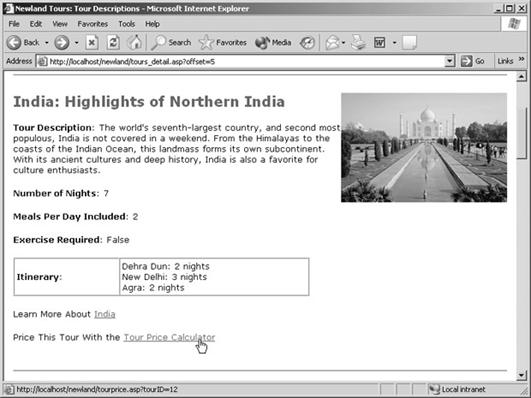Click the heading "India: Highlights of Northern India"

click(x=149, y=102)
